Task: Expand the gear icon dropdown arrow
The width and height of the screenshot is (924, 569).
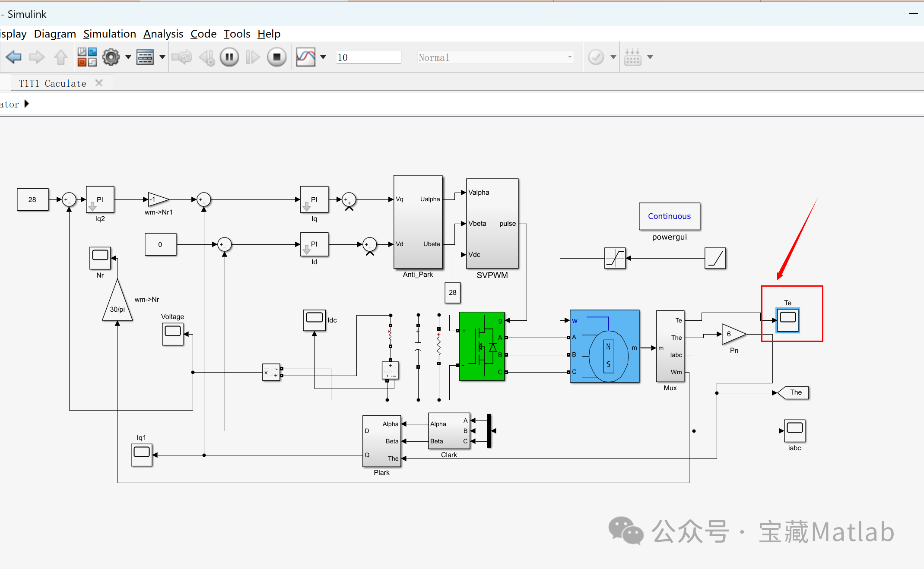Action: (128, 57)
